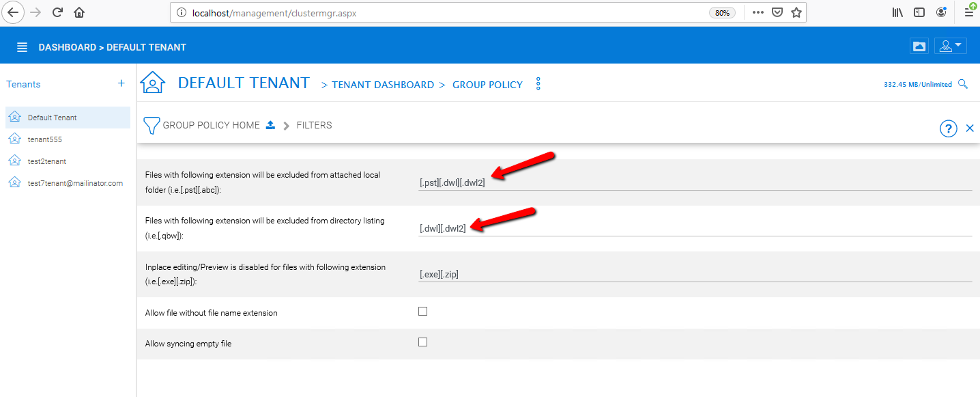
Task: Click the upload arrow icon beside Group Policy Home
Action: (x=270, y=125)
